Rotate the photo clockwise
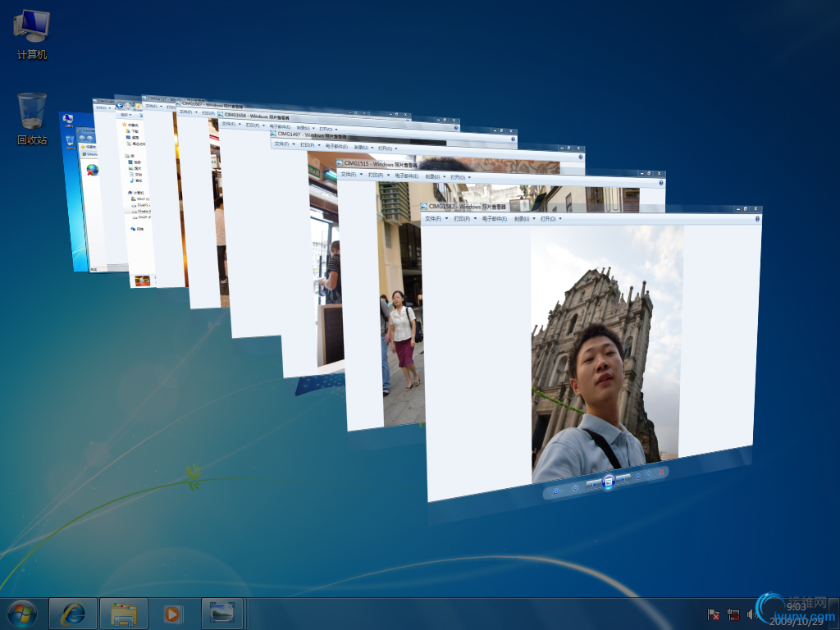This screenshot has height=630, width=840. (x=649, y=475)
